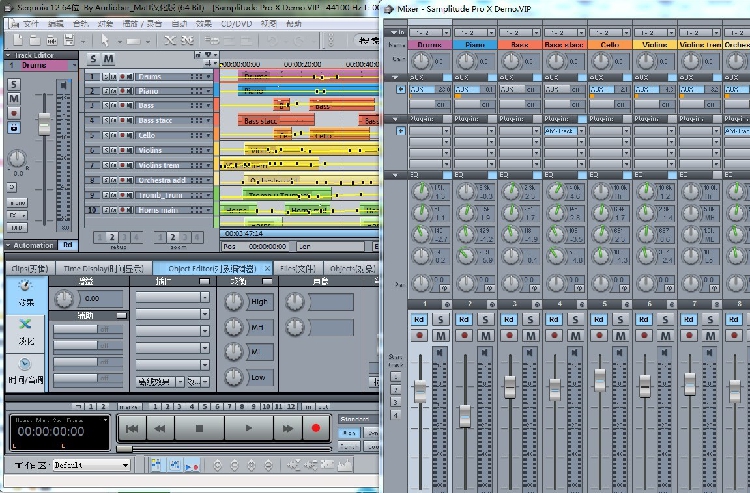Arm record on Mixer channel 2 Piano
Image resolution: width=750 pixels, height=493 pixels.
point(464,336)
